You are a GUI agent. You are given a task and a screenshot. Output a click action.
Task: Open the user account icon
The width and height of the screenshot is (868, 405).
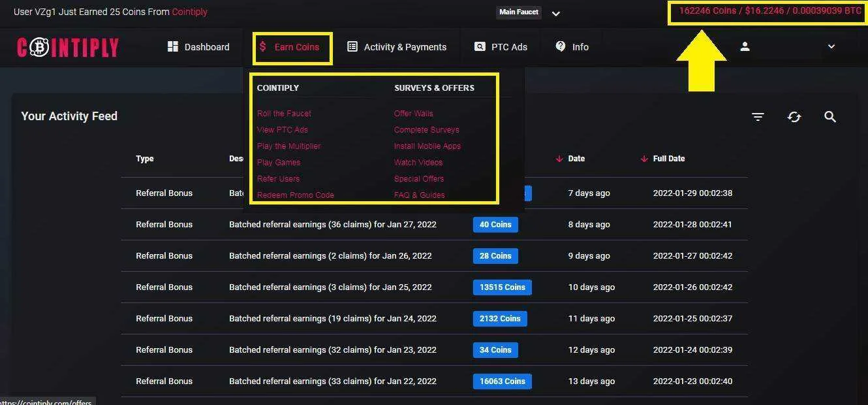(x=745, y=46)
